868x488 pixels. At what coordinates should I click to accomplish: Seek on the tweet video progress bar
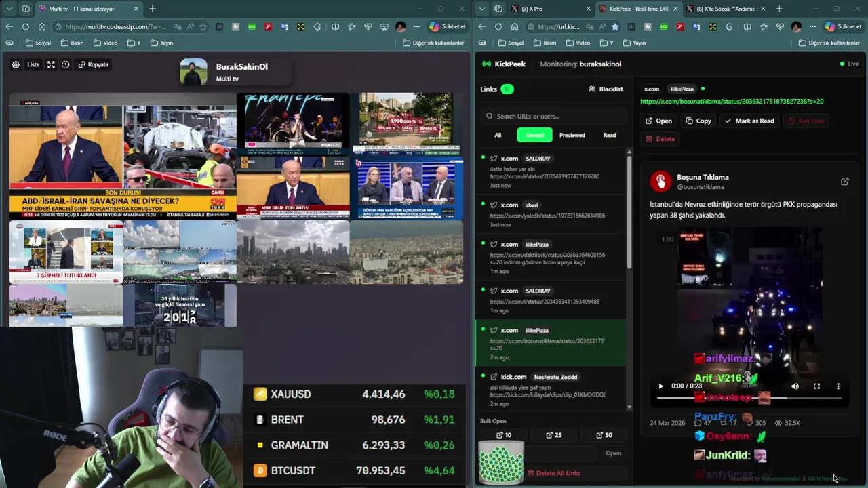pyautogui.click(x=750, y=398)
